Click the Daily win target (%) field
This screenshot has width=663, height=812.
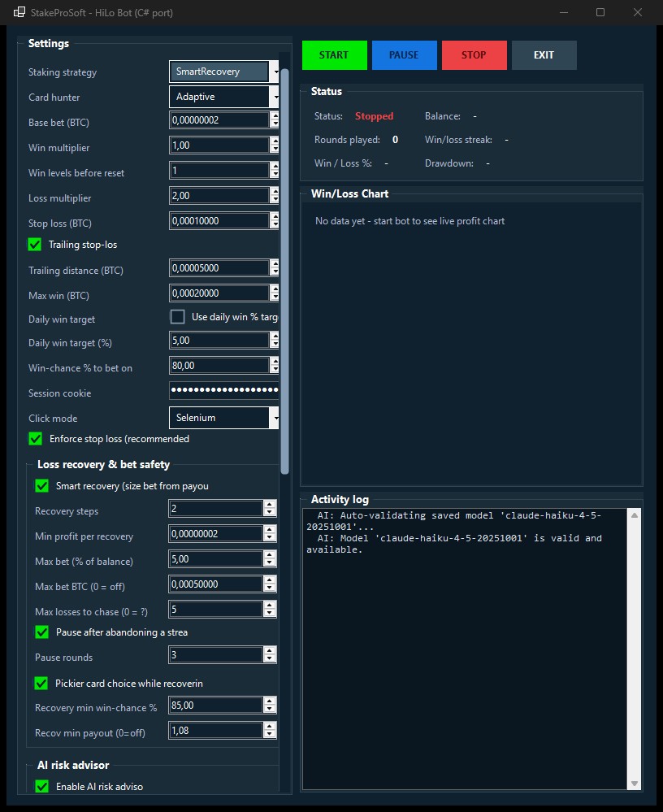click(x=219, y=341)
